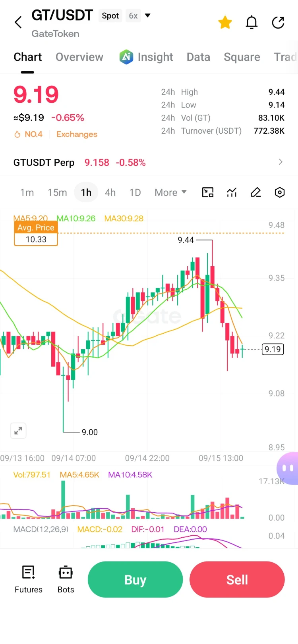Viewport: 298px width, 644px height.
Task: Open Bots from the bottom bar
Action: click(66, 579)
